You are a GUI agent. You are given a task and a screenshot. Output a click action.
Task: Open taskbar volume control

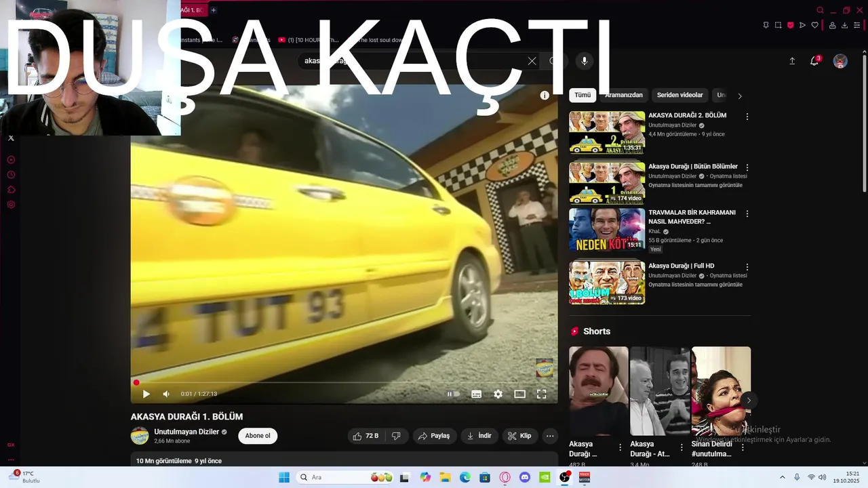pos(823,477)
